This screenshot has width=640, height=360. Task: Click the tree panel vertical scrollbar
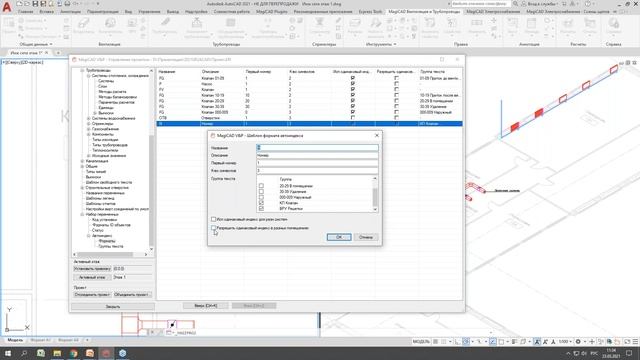coord(151,159)
